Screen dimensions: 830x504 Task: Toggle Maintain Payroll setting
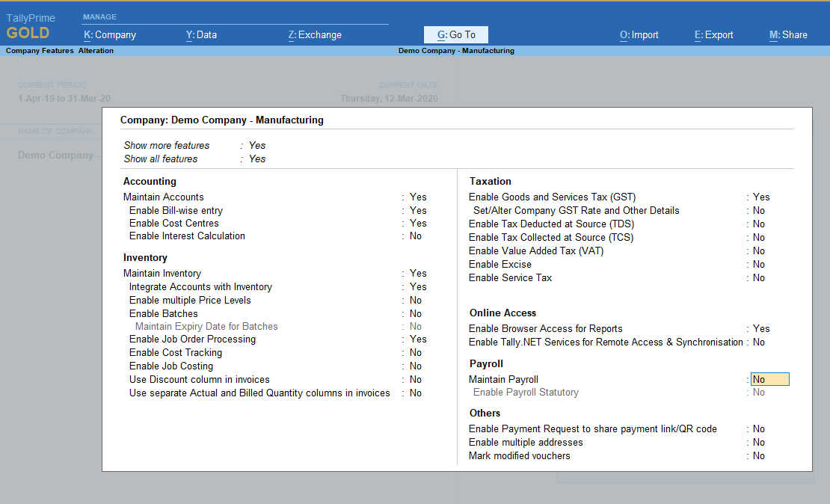[x=769, y=379]
